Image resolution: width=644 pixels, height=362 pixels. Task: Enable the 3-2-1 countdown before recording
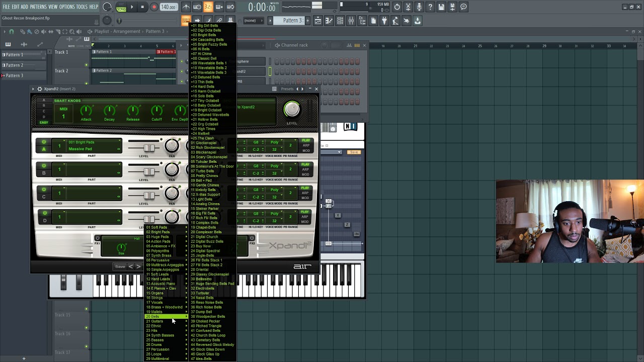coord(208,7)
